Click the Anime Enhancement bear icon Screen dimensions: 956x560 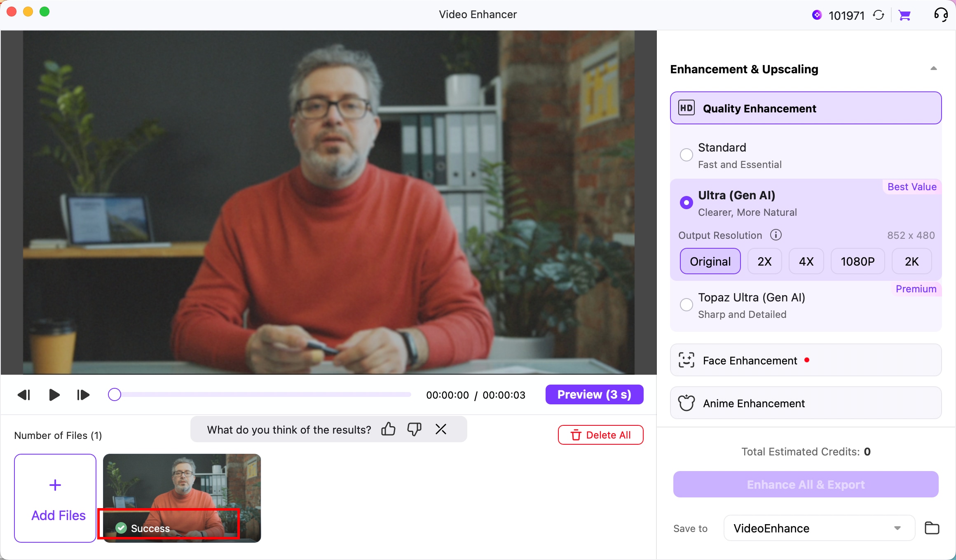coord(687,403)
